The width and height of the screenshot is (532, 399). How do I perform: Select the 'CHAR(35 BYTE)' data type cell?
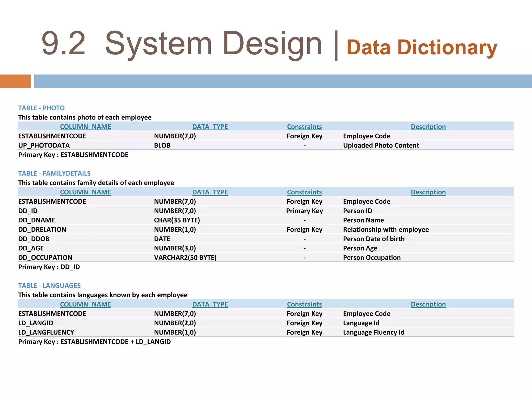(x=177, y=220)
